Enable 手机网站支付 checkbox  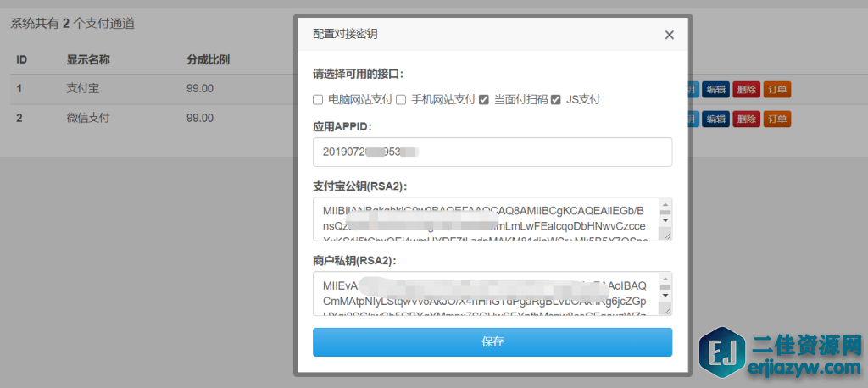(401, 100)
